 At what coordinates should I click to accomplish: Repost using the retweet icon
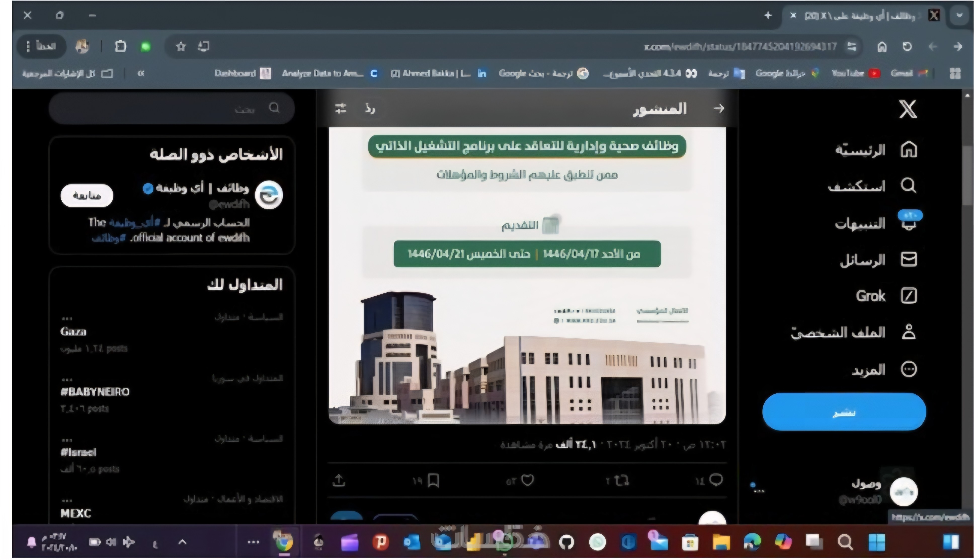pos(622,481)
